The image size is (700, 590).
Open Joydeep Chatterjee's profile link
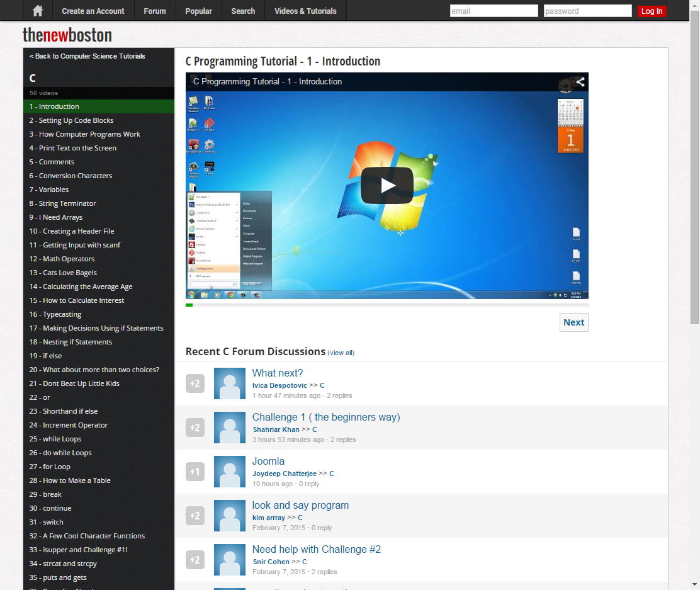point(285,474)
